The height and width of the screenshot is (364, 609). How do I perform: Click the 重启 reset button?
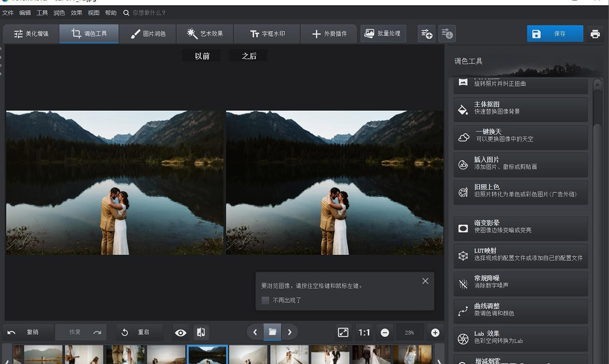139,332
